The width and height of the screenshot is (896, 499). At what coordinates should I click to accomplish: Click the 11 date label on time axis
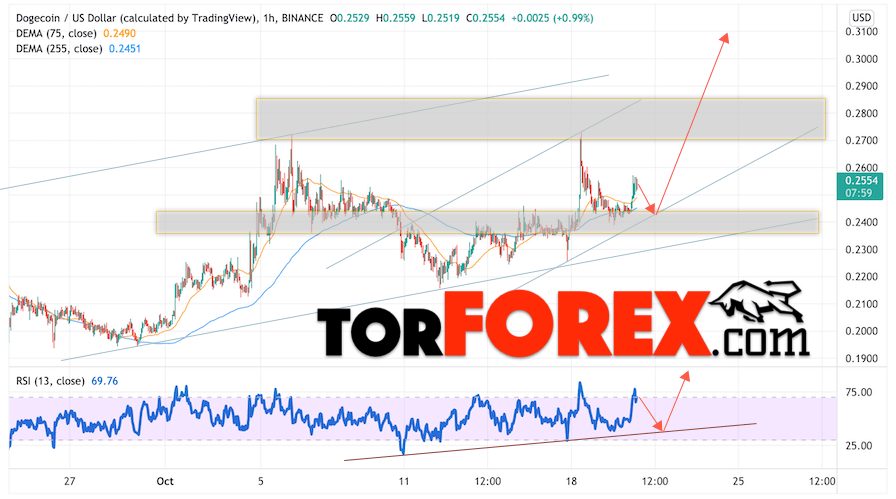coord(404,481)
